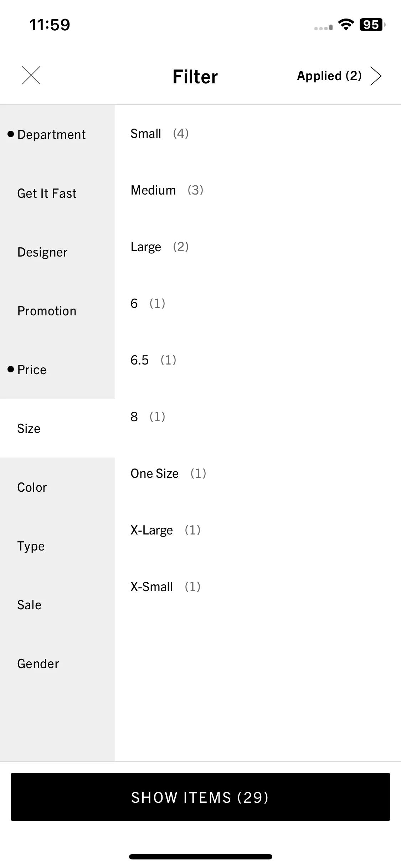Switch to Color filter category
This screenshot has width=401, height=868.
pos(57,487)
